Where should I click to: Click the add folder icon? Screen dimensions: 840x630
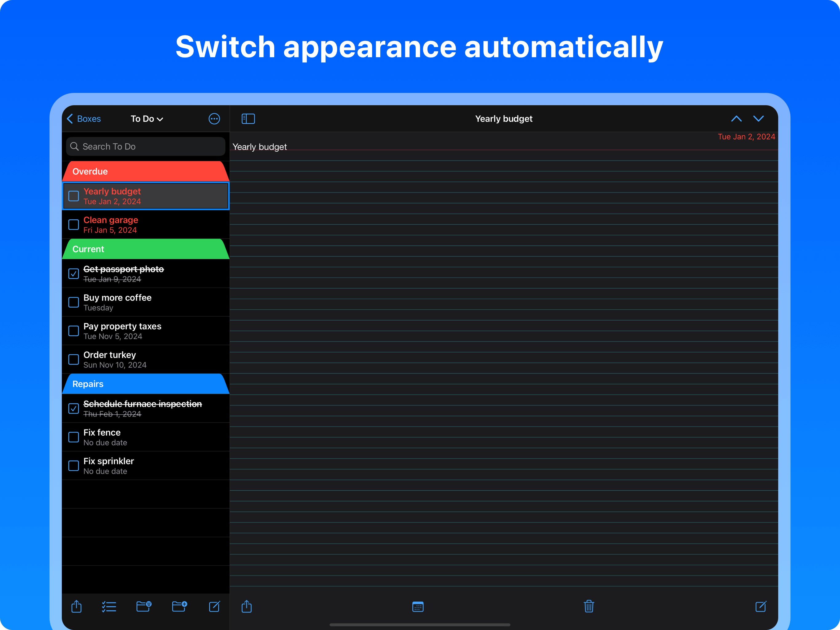tap(179, 606)
